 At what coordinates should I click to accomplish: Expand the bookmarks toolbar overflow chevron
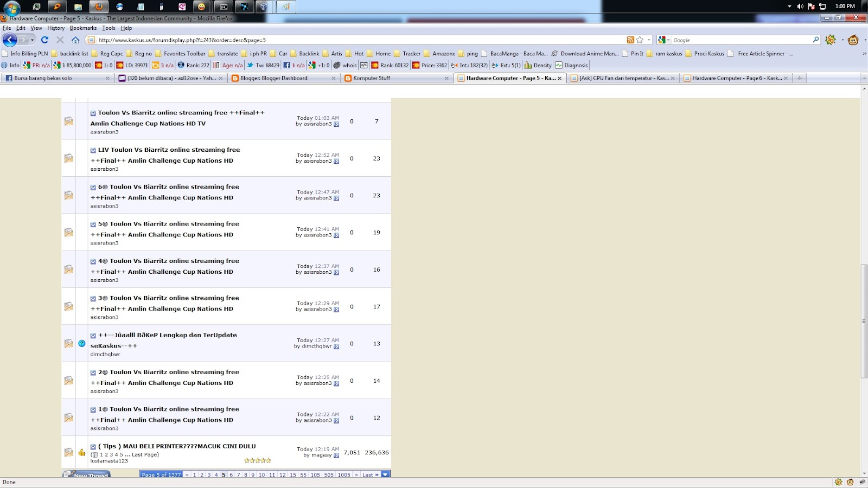(864, 54)
